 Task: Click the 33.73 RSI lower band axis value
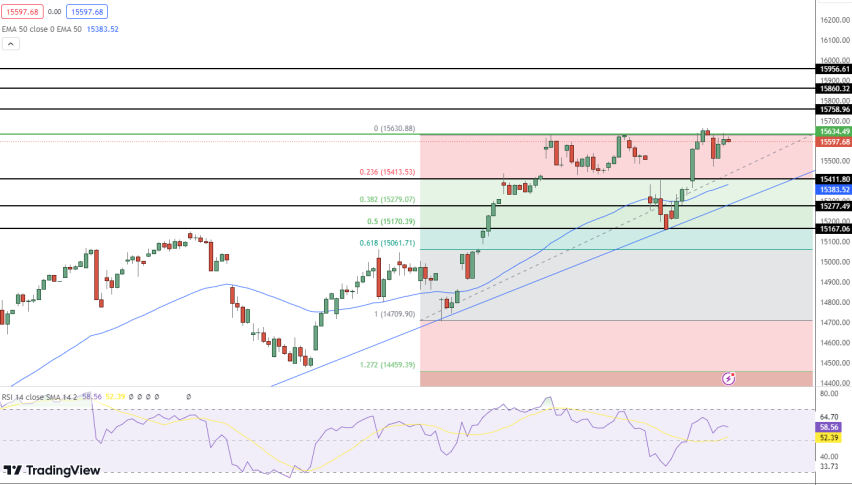[x=829, y=466]
